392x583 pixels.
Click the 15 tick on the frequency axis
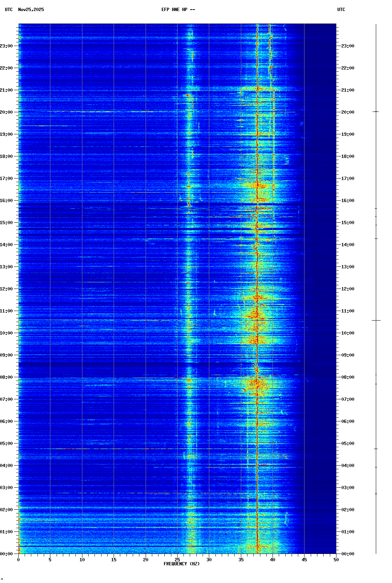114,560
